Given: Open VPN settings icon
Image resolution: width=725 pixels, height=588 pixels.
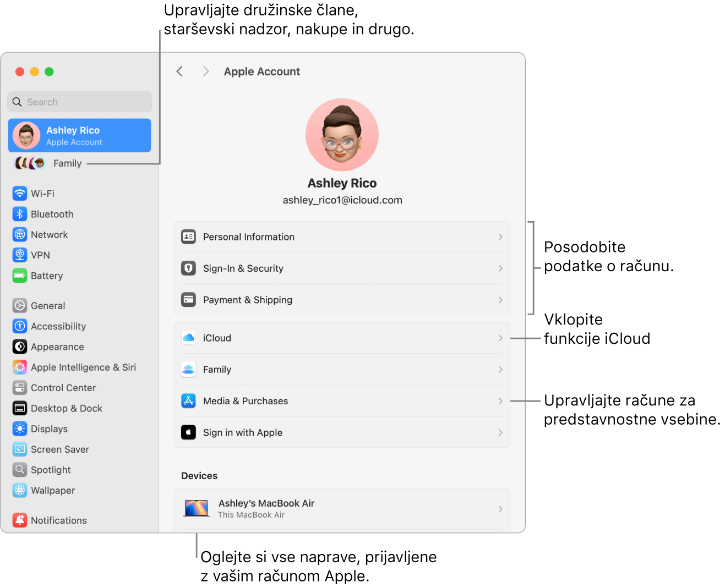Looking at the screenshot, I should pyautogui.click(x=20, y=255).
